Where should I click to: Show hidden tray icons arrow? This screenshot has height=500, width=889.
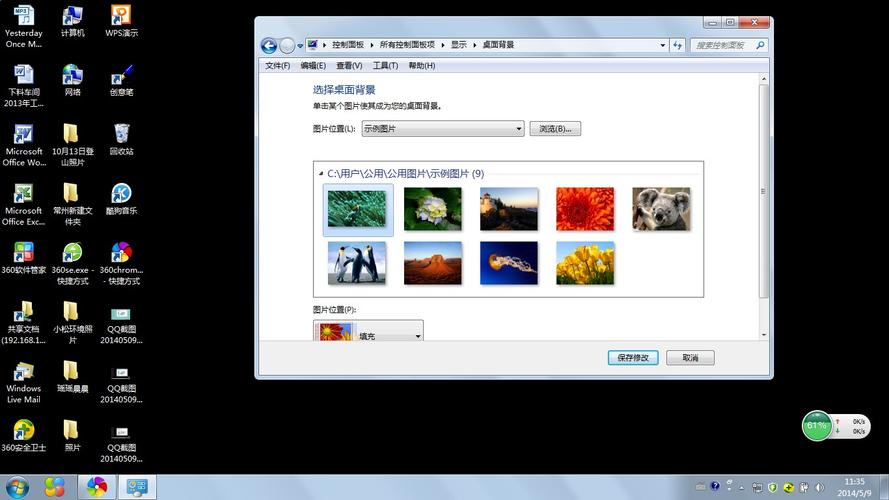point(741,488)
